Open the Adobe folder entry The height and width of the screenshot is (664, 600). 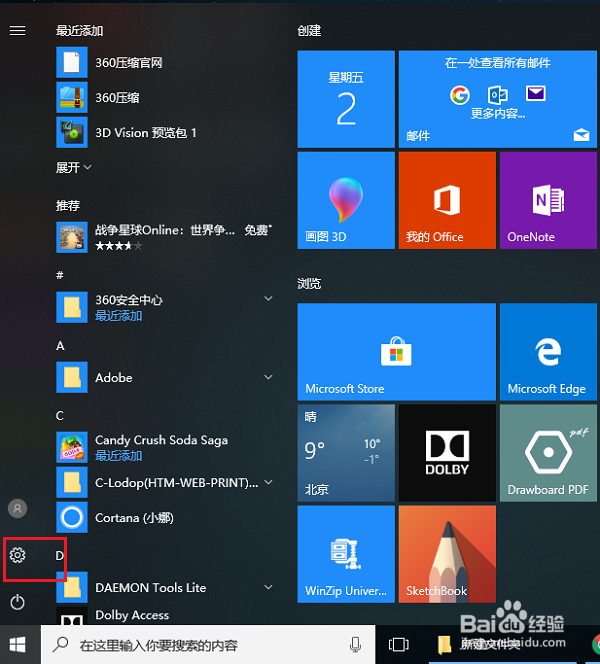pyautogui.click(x=165, y=377)
